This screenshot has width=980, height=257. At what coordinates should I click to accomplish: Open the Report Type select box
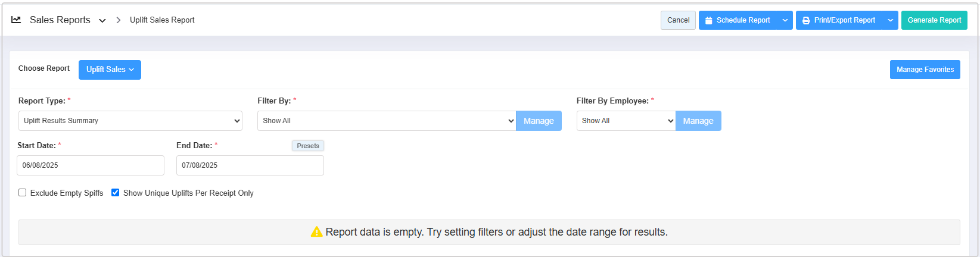point(130,121)
